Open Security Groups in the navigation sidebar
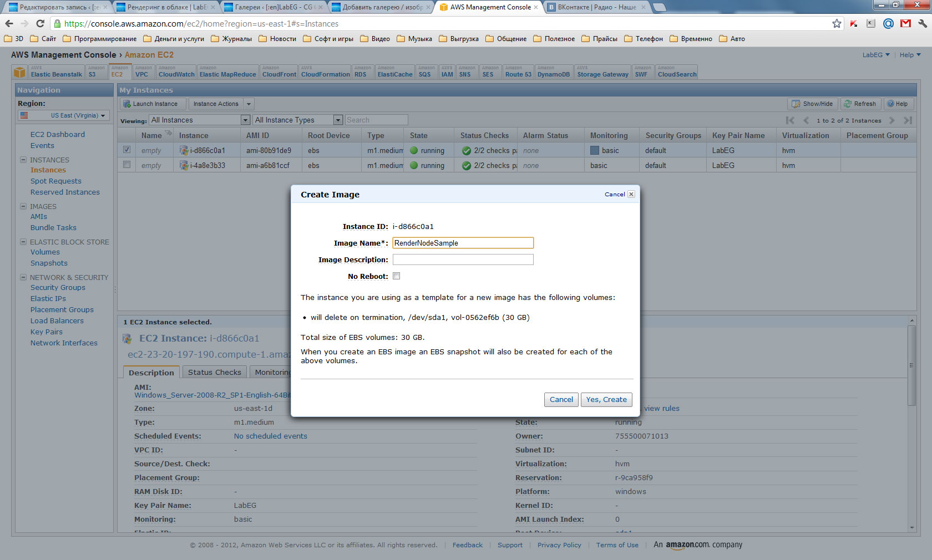Viewport: 932px width, 560px height. (x=58, y=287)
